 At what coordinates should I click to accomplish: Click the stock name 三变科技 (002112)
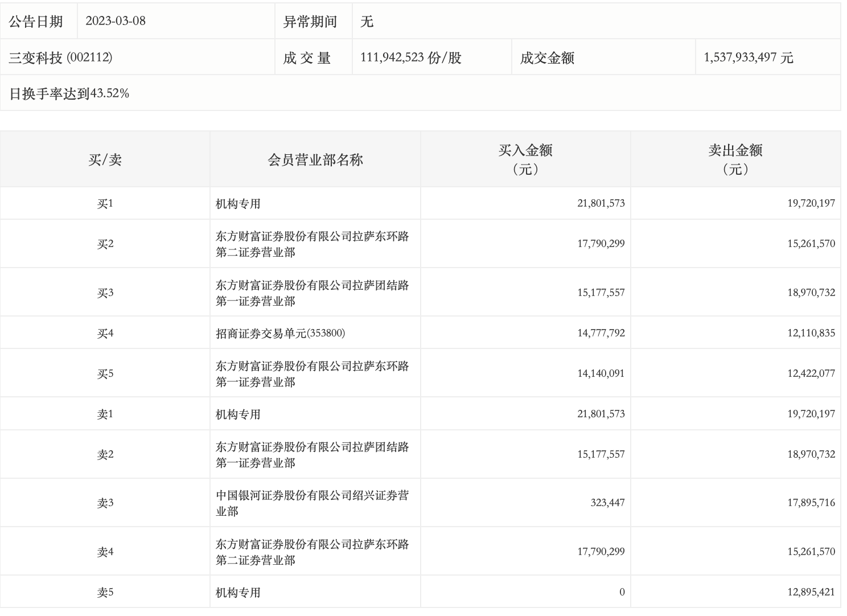point(60,58)
